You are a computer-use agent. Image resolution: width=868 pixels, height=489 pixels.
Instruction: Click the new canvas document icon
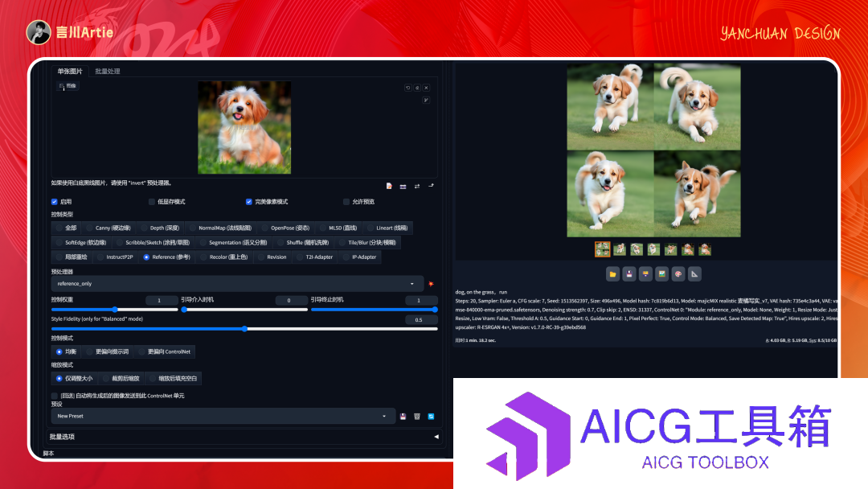[389, 186]
